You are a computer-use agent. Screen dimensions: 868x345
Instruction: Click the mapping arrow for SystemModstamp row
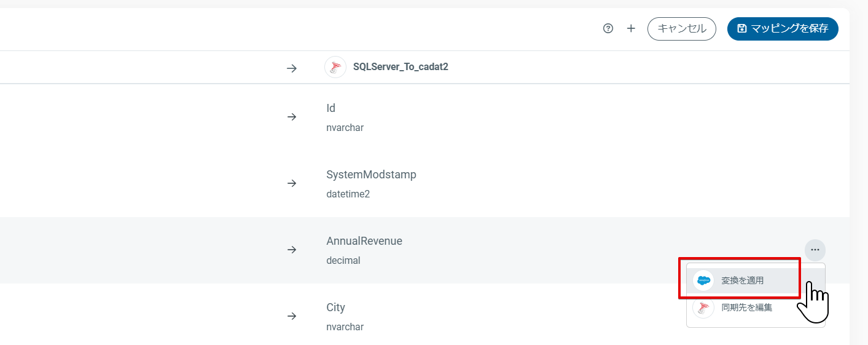pyautogui.click(x=292, y=183)
